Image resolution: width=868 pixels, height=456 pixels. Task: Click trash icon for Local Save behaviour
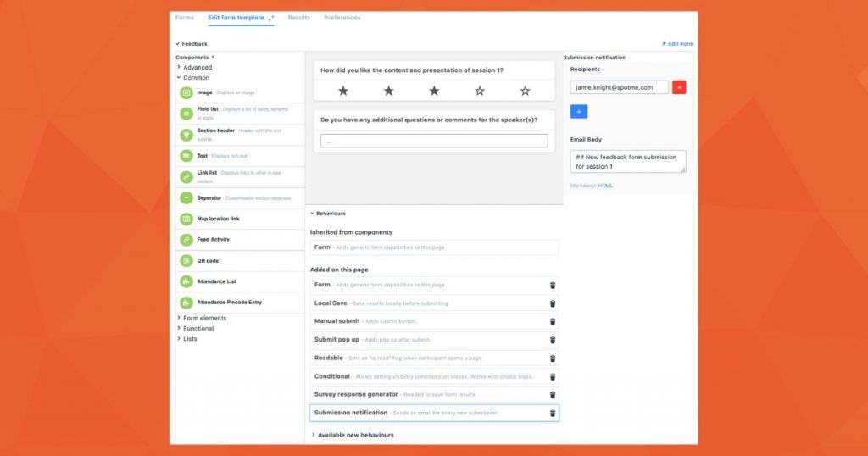coord(553,303)
